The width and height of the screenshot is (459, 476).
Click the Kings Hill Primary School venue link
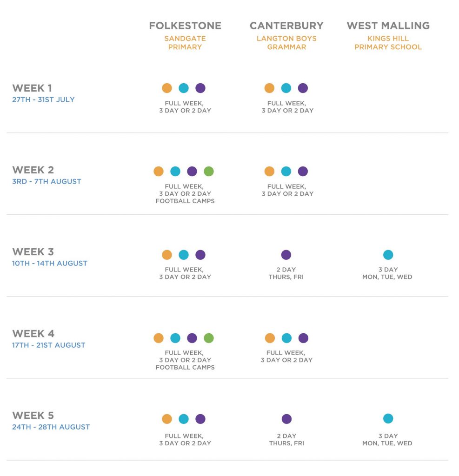[388, 43]
